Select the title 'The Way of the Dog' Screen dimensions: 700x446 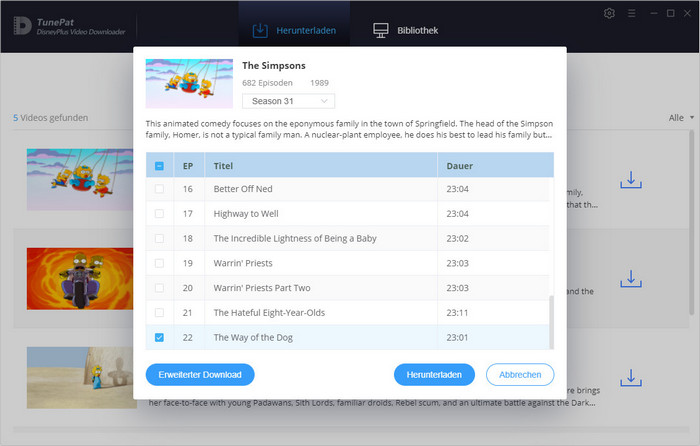coord(253,338)
